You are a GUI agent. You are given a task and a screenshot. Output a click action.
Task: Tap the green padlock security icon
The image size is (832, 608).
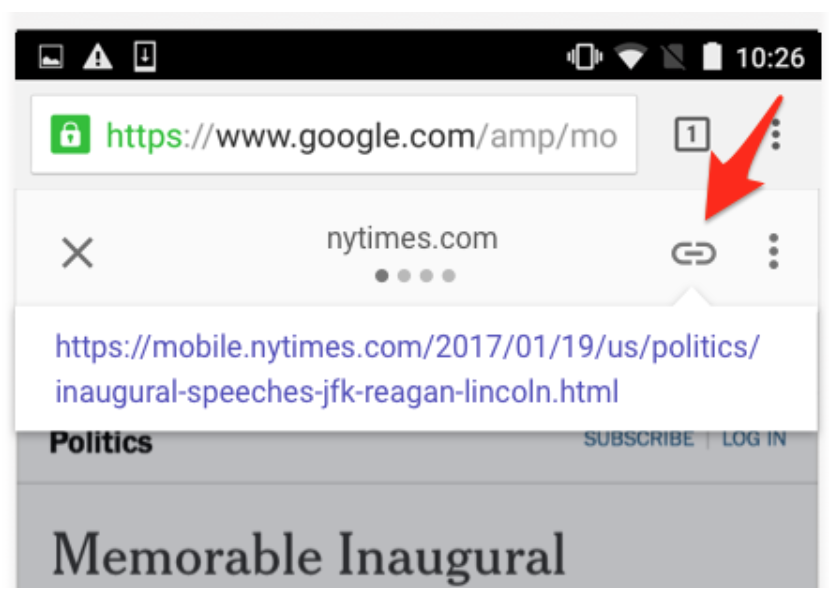[x=71, y=133]
